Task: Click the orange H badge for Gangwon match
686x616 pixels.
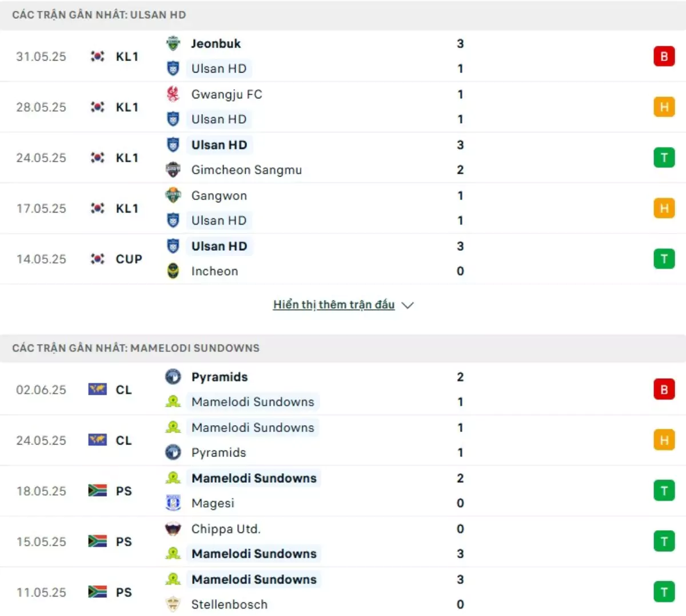Action: point(664,208)
